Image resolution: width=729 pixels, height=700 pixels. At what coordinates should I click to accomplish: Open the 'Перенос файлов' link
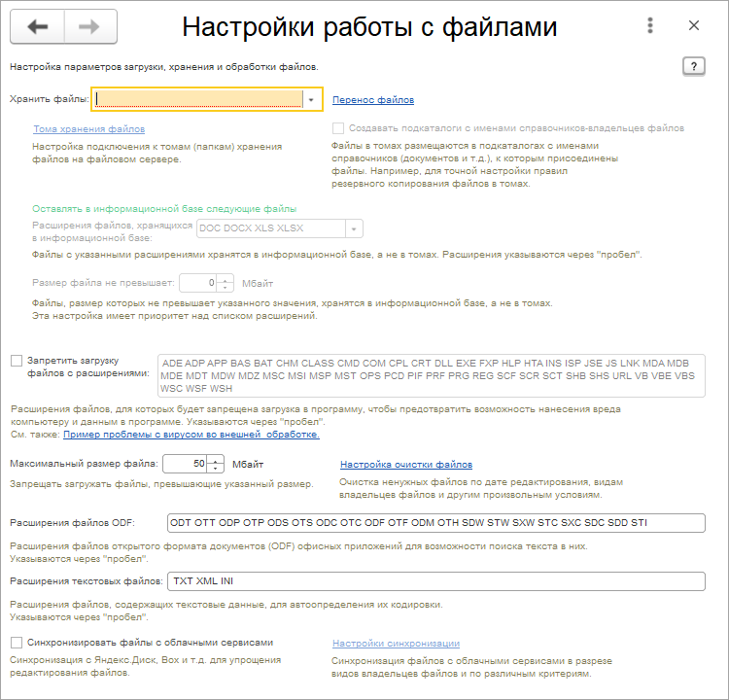pos(373,99)
